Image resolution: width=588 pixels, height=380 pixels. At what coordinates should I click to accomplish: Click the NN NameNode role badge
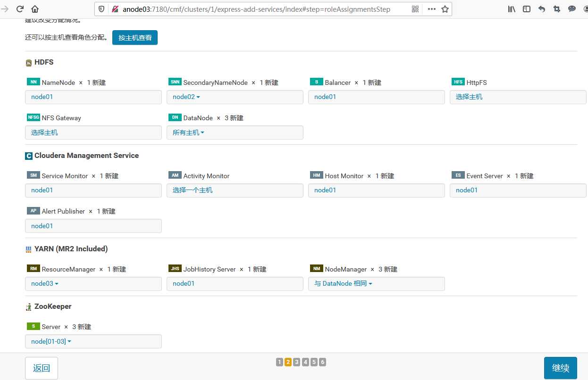coord(33,82)
